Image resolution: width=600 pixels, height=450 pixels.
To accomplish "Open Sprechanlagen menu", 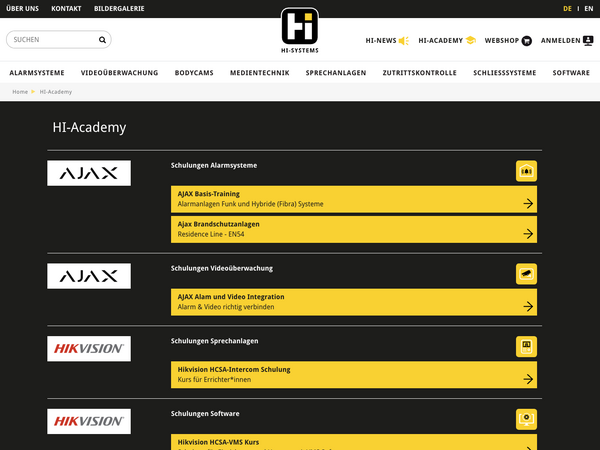I will (x=336, y=73).
